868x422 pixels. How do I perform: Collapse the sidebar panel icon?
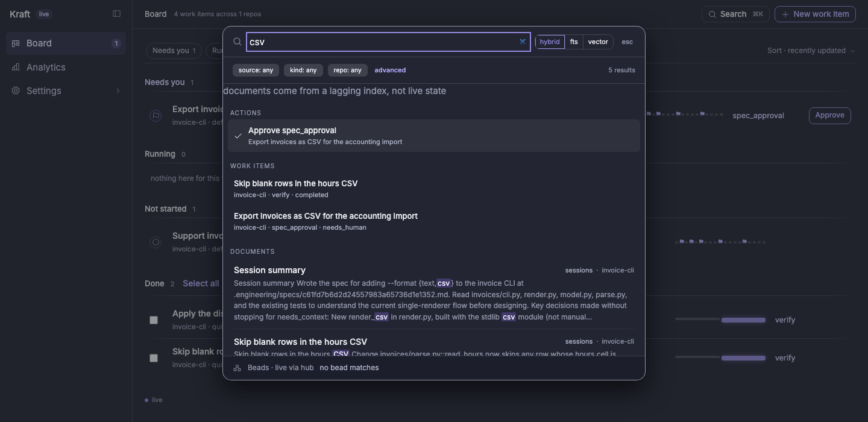coord(116,14)
